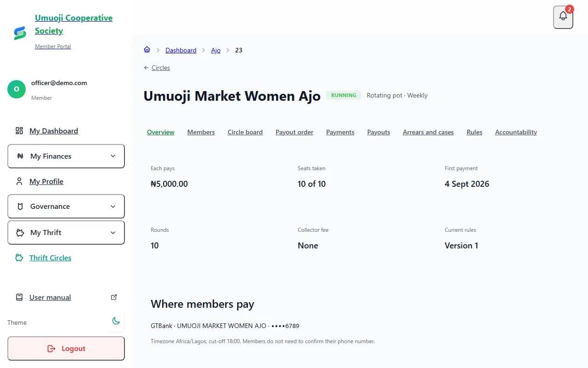
Task: Open the Payments tab
Action: (x=340, y=132)
